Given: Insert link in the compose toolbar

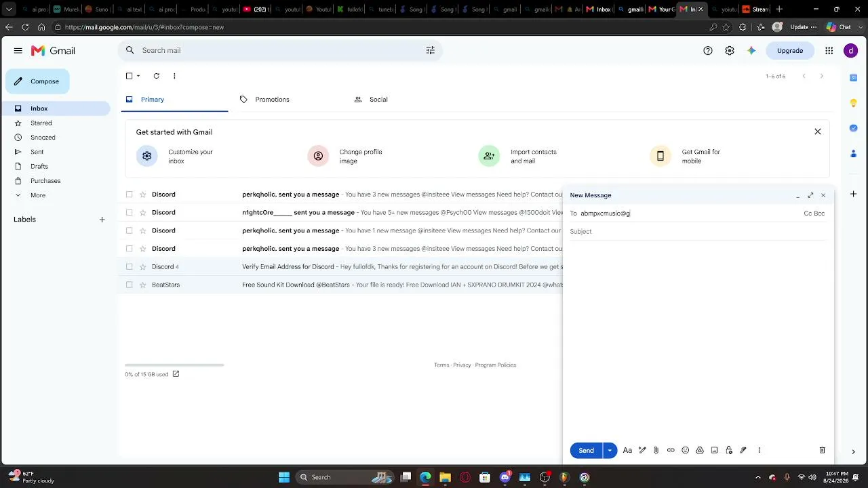Looking at the screenshot, I should pos(671,450).
